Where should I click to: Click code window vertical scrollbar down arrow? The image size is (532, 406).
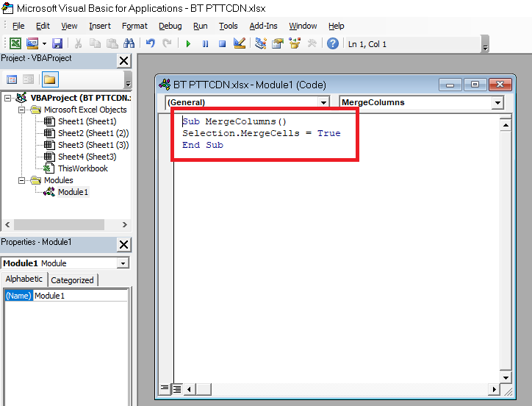pos(506,377)
